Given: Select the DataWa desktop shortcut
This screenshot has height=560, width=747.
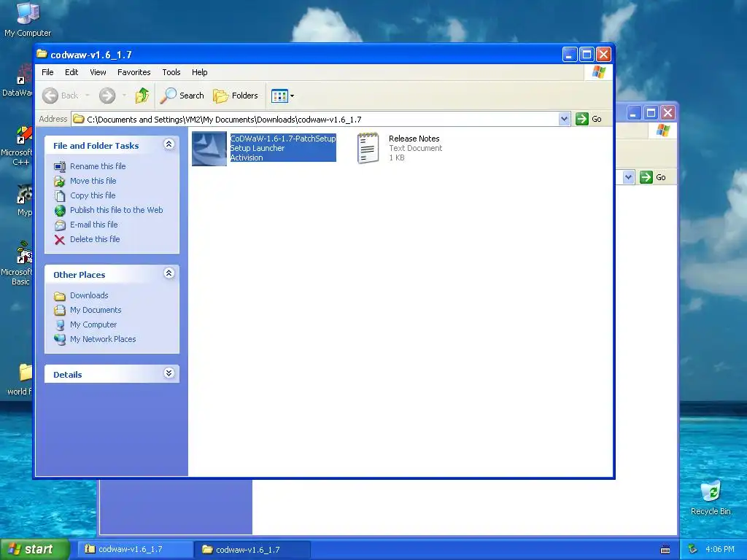Looking at the screenshot, I should click(18, 81).
